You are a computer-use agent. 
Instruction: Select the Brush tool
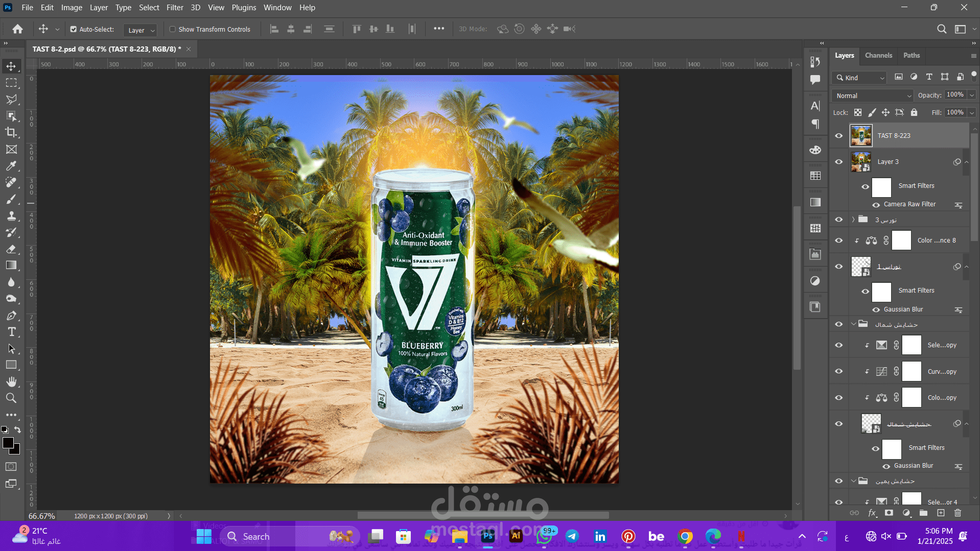pos(11,199)
